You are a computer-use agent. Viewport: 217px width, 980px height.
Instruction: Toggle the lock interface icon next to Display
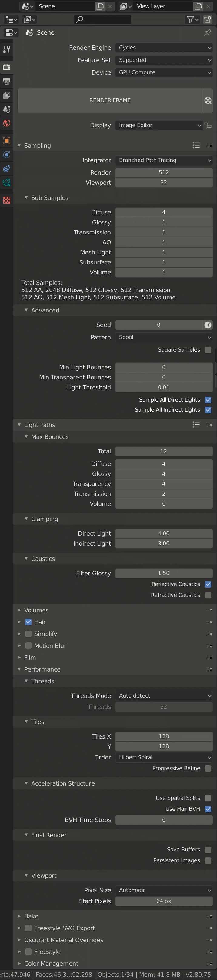(x=208, y=125)
